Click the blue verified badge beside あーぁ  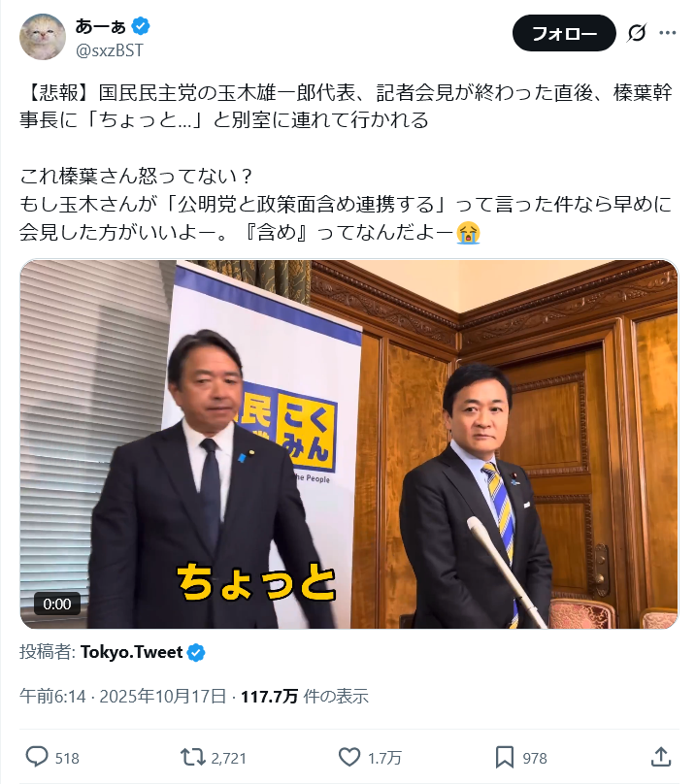141,26
